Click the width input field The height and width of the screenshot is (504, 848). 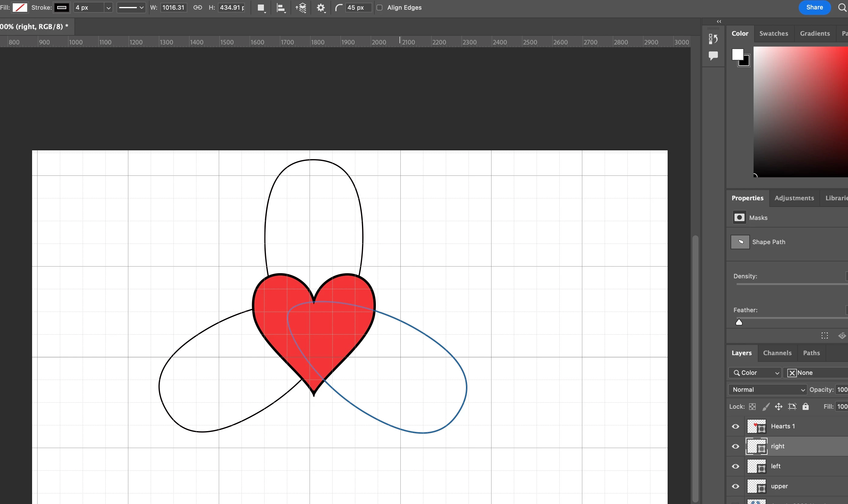click(x=173, y=8)
